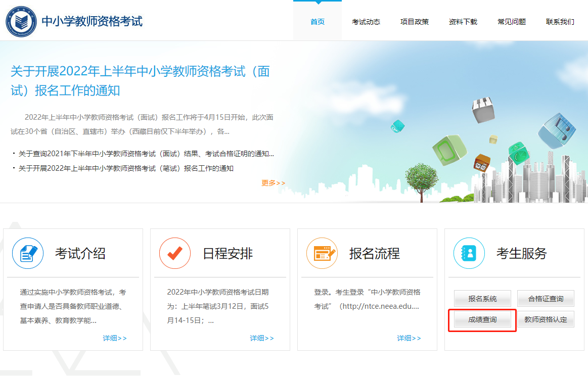Navigate to 联系我们 page

pos(560,22)
